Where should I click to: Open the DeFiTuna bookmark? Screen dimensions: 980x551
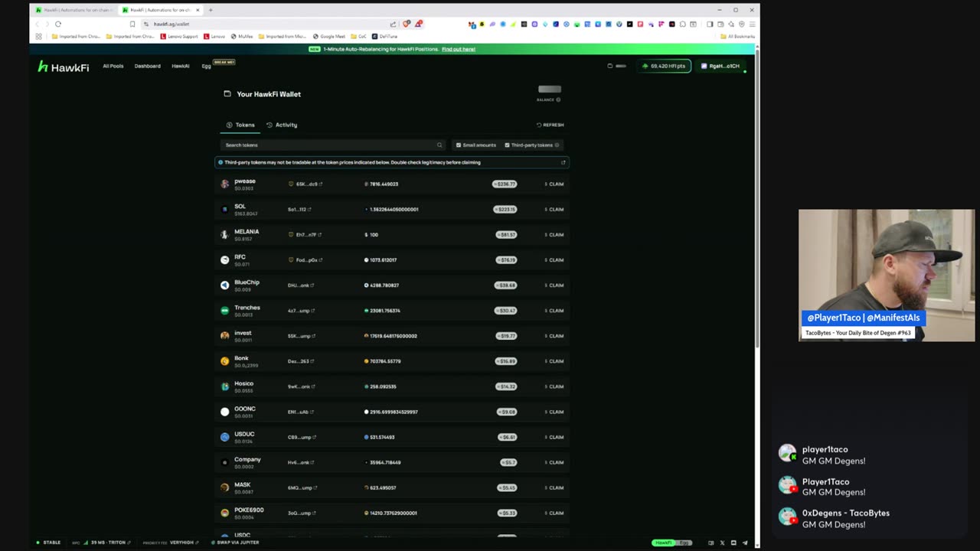click(x=385, y=36)
